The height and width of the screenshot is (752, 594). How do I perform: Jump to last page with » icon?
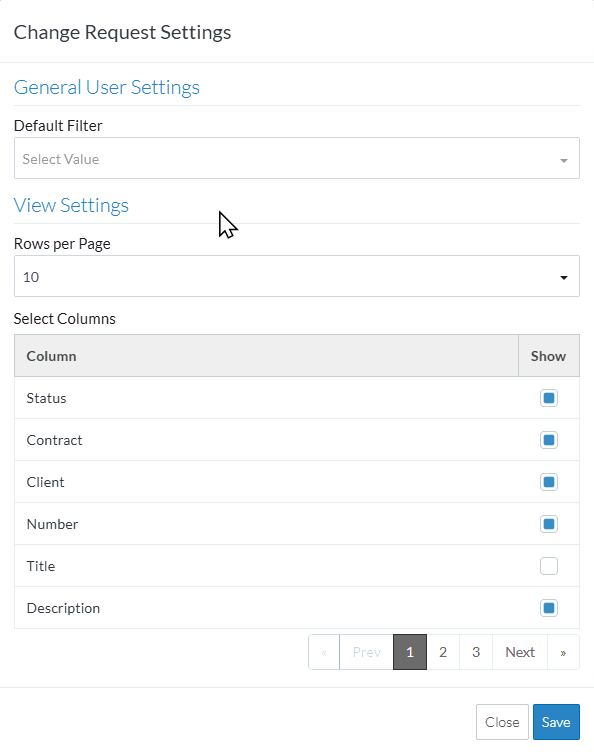563,652
